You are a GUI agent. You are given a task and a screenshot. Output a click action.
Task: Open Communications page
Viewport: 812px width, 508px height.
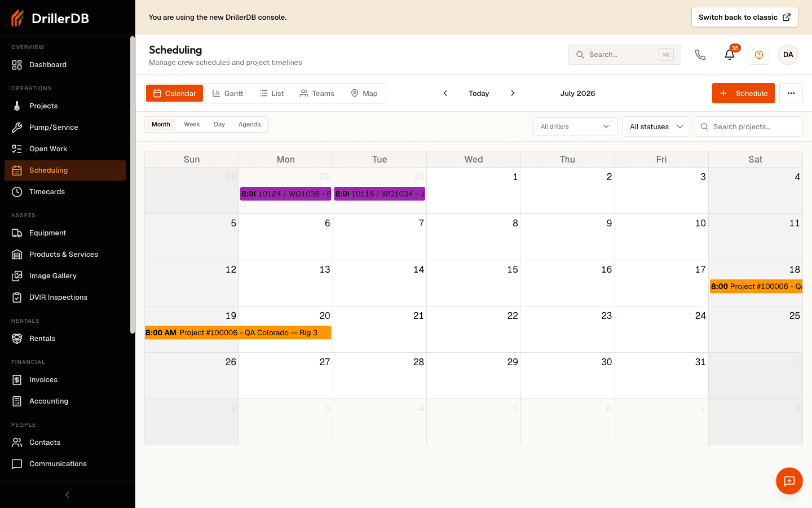(x=65, y=464)
